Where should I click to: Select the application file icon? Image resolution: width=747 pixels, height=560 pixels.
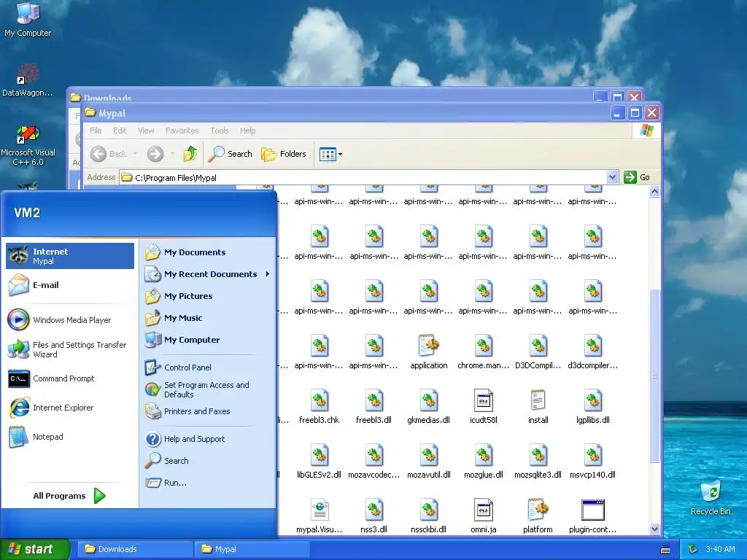pyautogui.click(x=429, y=352)
